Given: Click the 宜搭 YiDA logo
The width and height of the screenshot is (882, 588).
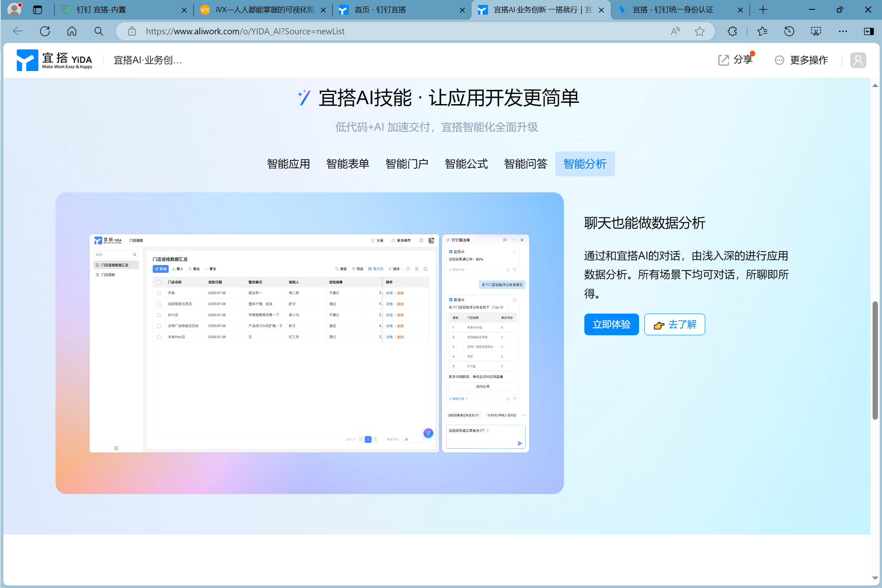Looking at the screenshot, I should coord(54,60).
